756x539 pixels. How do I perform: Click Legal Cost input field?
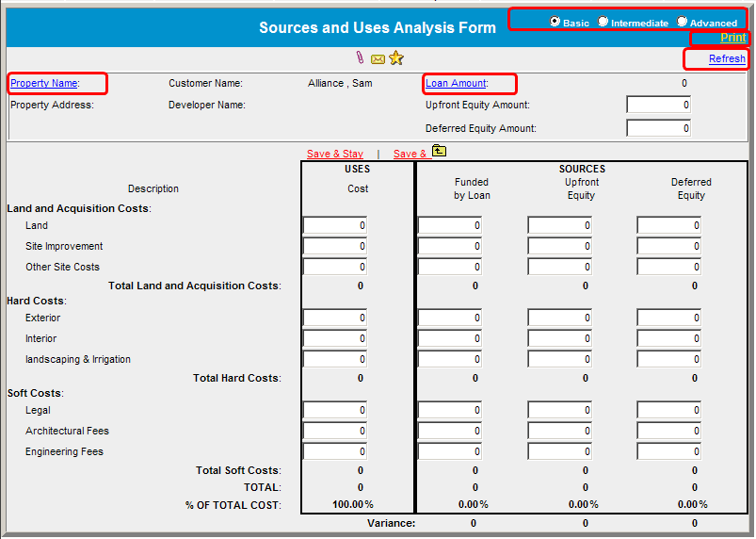coord(335,410)
